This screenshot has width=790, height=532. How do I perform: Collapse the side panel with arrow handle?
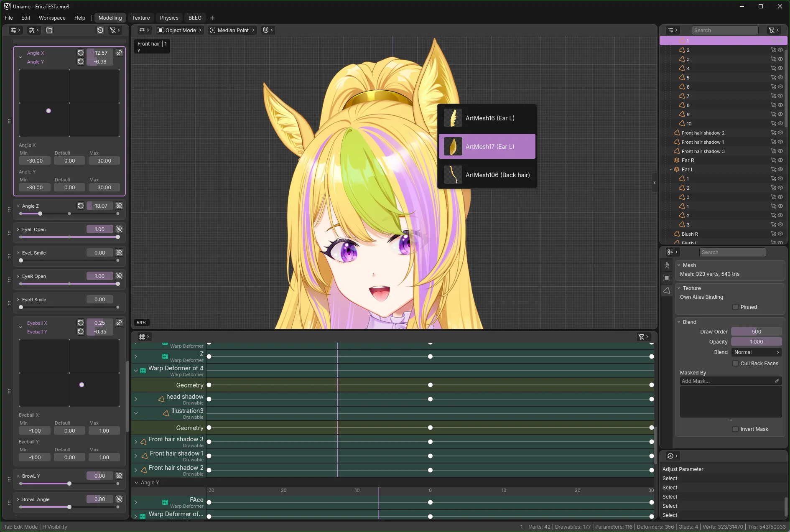pos(655,183)
